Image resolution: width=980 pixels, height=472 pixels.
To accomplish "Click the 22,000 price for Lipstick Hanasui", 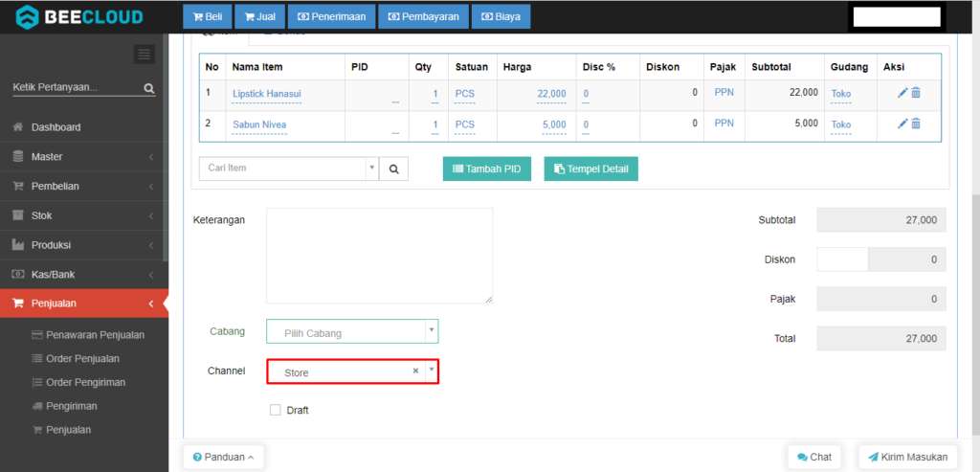I will (551, 93).
